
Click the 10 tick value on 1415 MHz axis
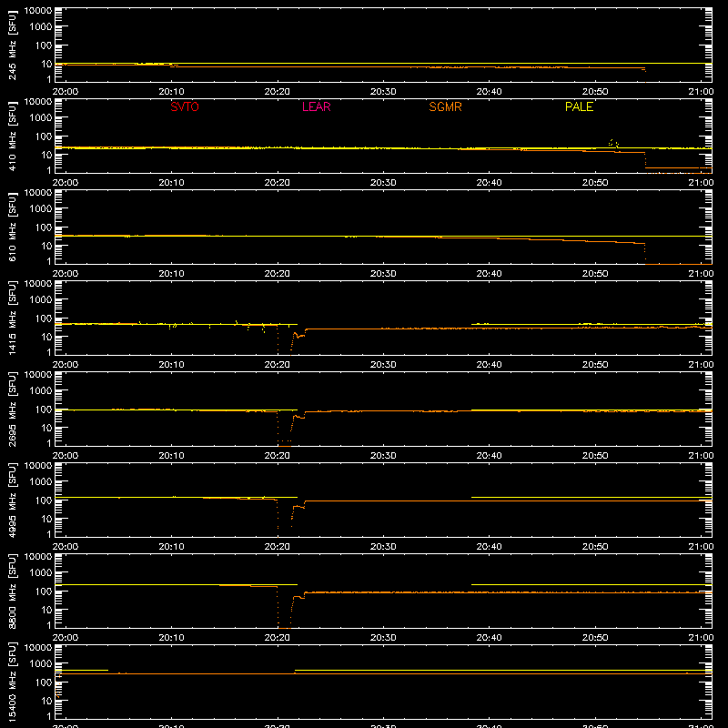pos(46,337)
